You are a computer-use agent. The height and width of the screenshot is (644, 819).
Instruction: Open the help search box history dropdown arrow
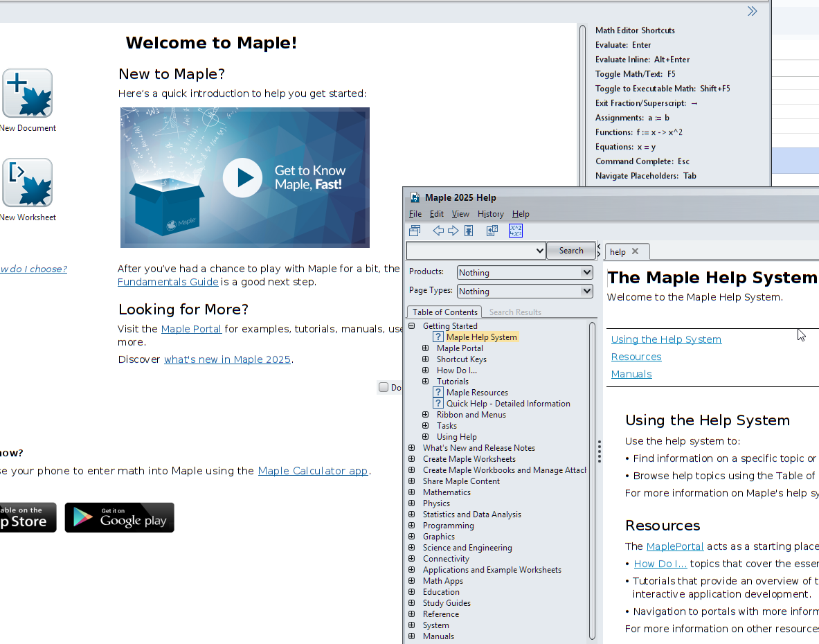pyautogui.click(x=539, y=251)
